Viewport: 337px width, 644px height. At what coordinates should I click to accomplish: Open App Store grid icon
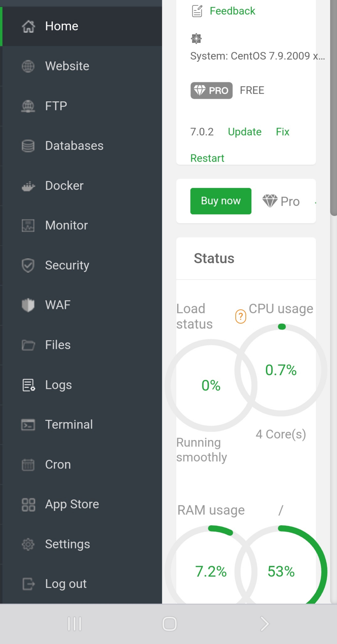[x=28, y=504]
